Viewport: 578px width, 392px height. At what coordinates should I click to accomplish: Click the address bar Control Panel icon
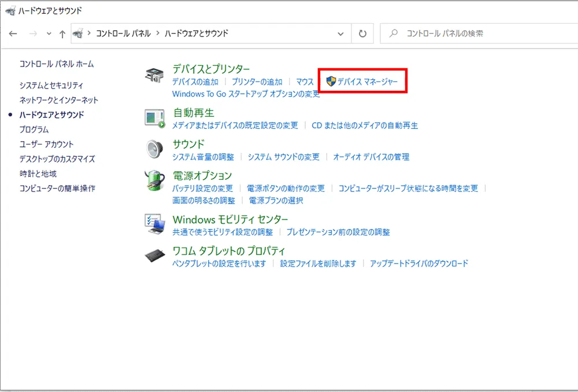[78, 34]
